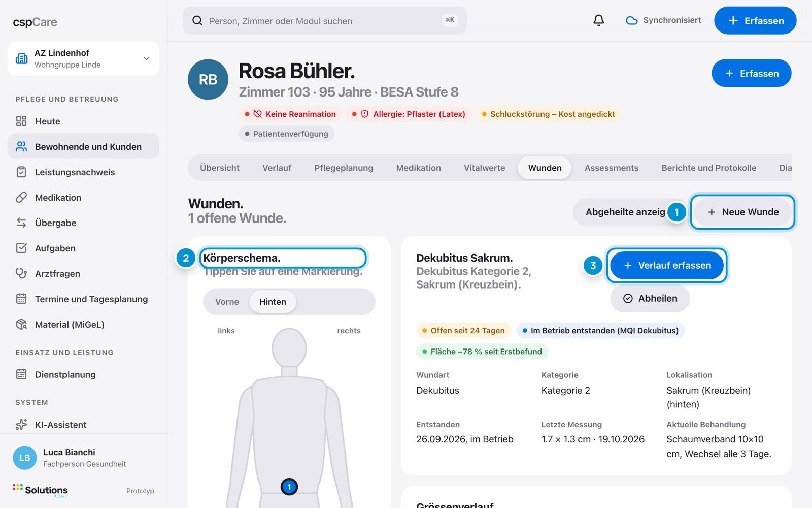
Task: Click the Dienstplanung calendar icon
Action: click(21, 374)
